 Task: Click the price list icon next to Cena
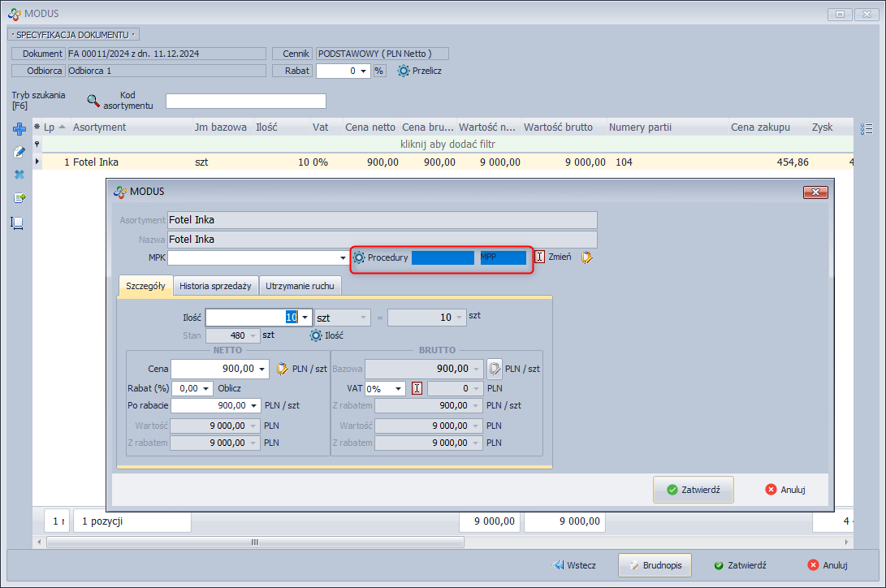tap(283, 369)
